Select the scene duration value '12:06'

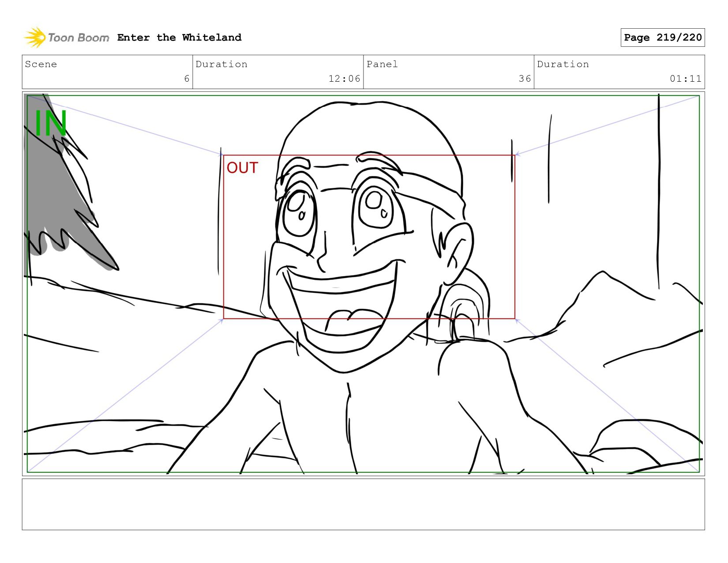click(x=345, y=79)
